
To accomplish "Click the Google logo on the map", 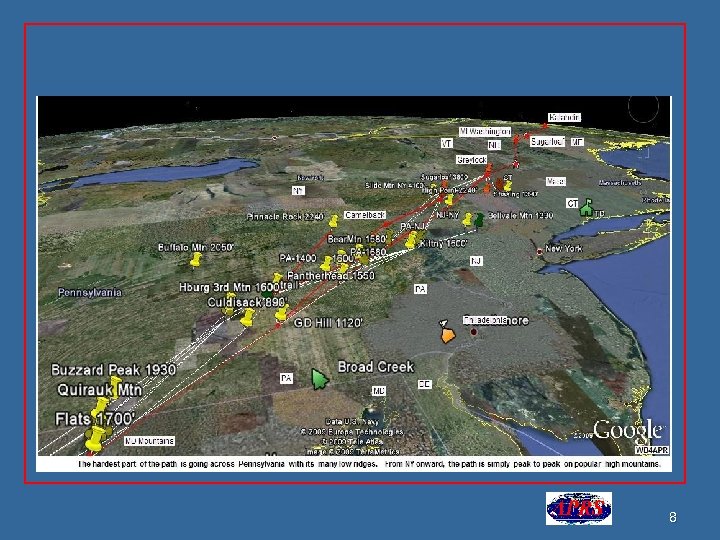I will [x=628, y=431].
